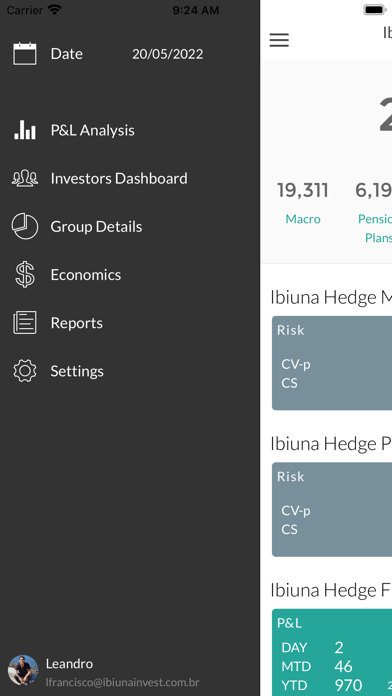This screenshot has width=392, height=696.
Task: Open the P&L Analysis menu item
Action: 92,130
